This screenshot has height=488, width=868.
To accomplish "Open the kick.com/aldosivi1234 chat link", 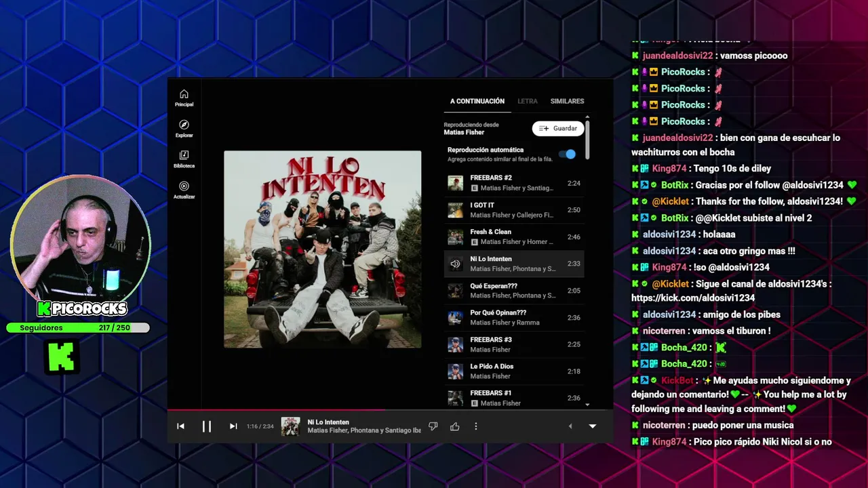I will point(692,298).
